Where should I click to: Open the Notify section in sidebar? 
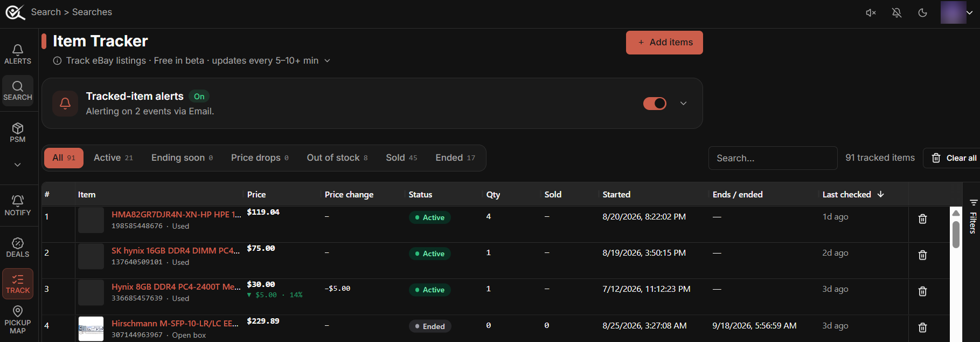(18, 206)
